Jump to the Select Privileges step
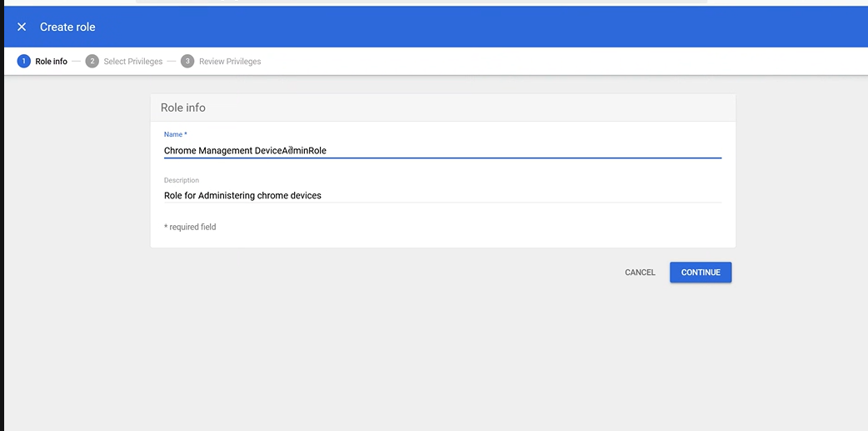The width and height of the screenshot is (868, 431). pyautogui.click(x=132, y=62)
